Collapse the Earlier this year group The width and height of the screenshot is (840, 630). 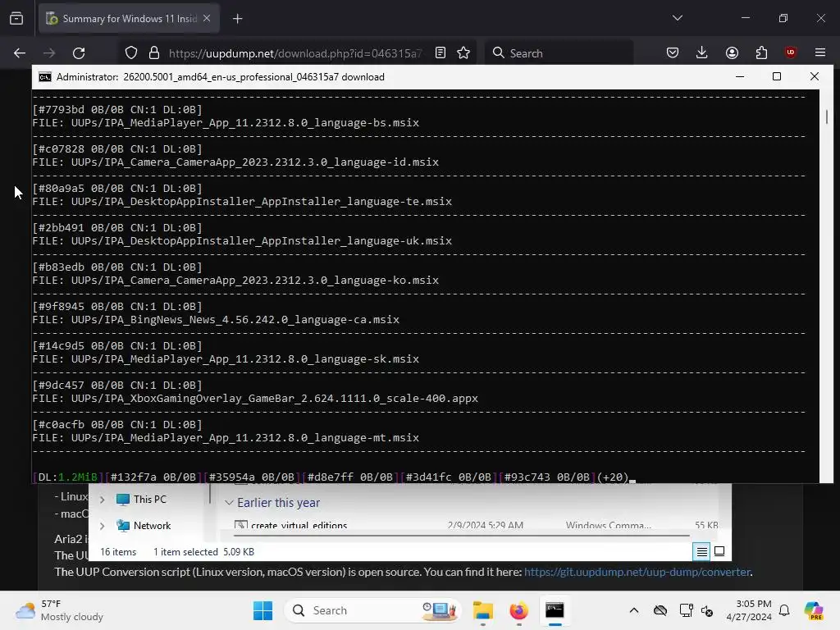(x=229, y=503)
